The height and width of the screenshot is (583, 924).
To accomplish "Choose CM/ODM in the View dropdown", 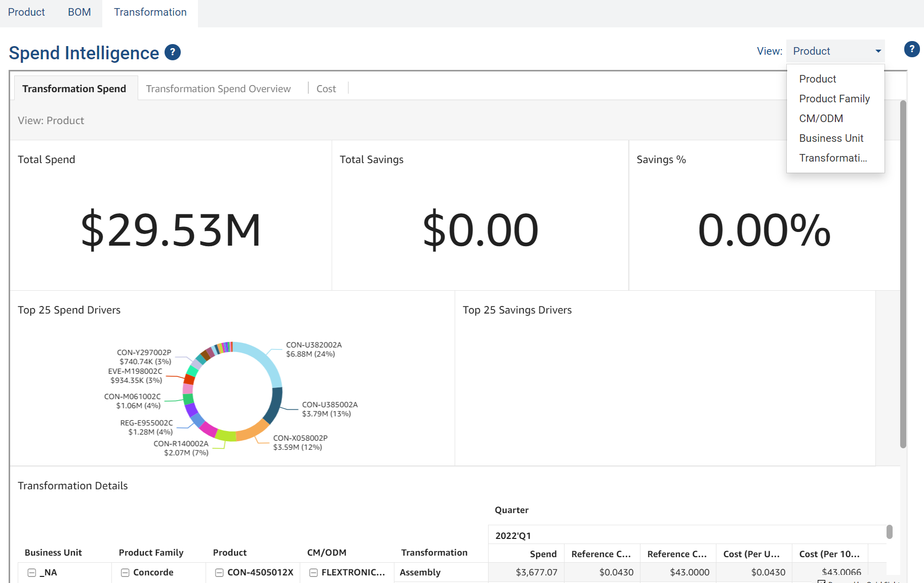I will coord(821,119).
